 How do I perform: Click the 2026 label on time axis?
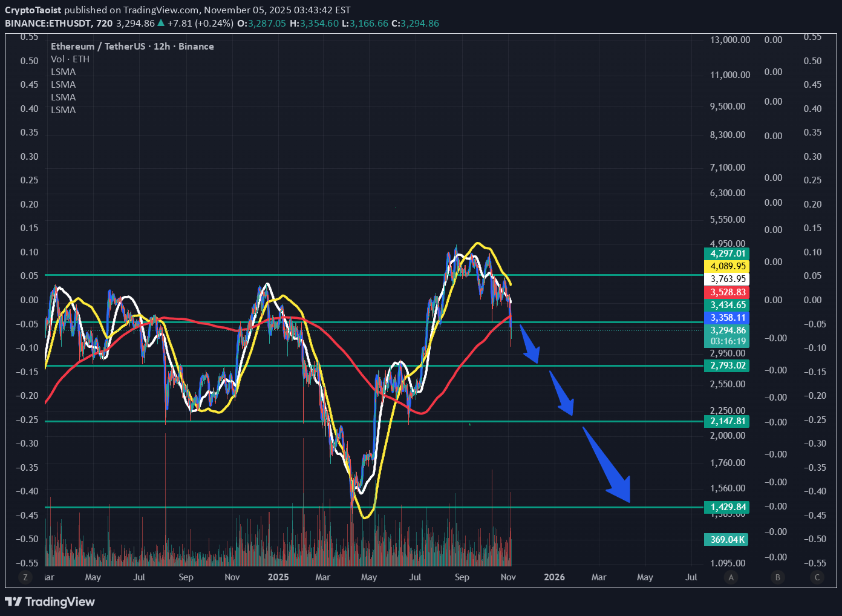[554, 577]
